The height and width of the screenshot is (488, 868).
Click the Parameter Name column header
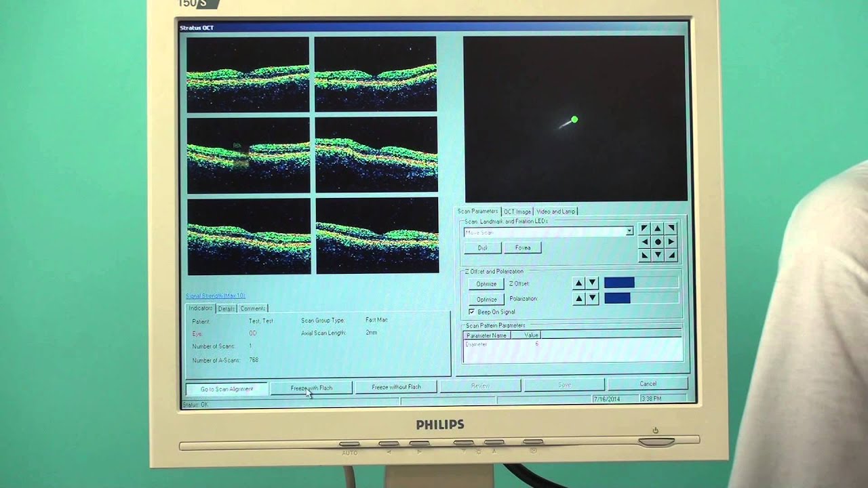pyautogui.click(x=486, y=335)
